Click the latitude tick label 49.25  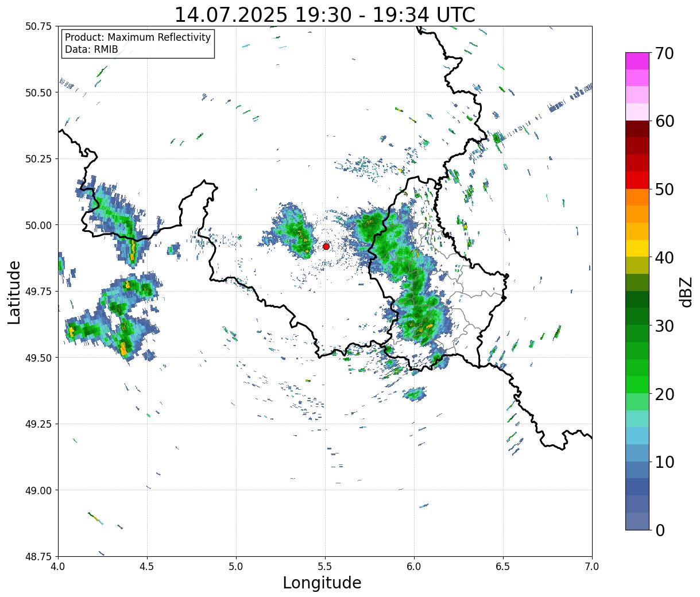[38, 424]
